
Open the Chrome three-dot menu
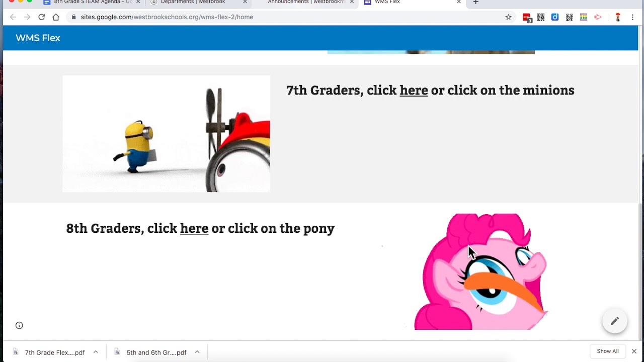tap(632, 17)
